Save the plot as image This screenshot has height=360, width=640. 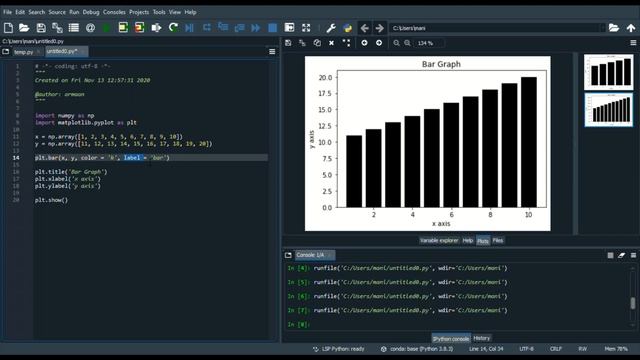[288, 43]
